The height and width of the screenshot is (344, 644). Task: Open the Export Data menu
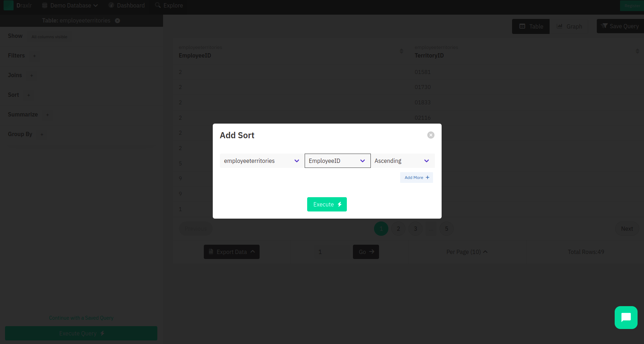(232, 252)
